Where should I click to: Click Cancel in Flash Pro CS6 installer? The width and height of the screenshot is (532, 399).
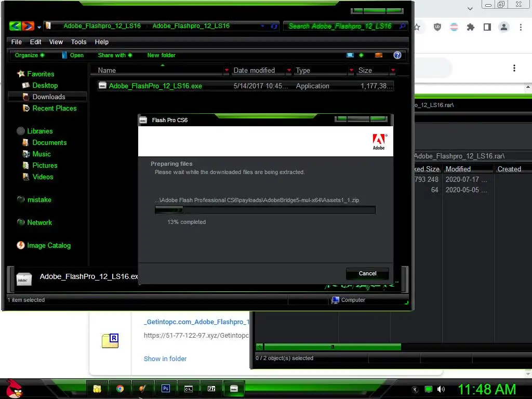367,273
